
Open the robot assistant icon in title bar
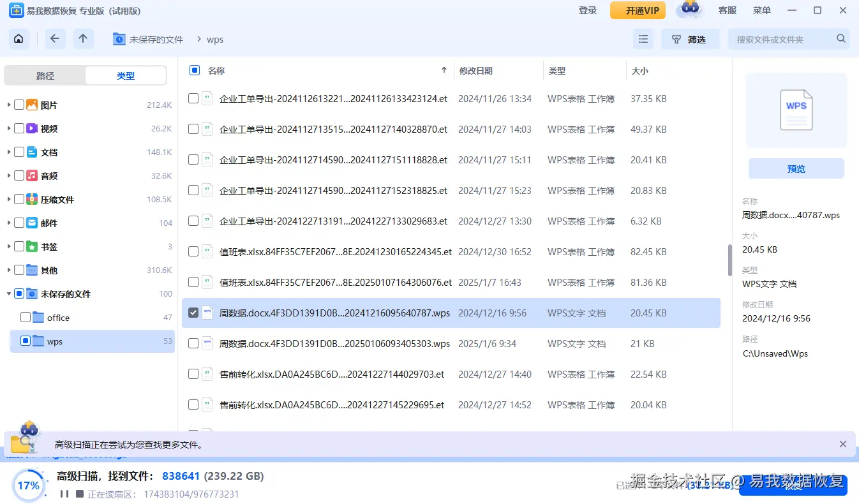click(689, 10)
